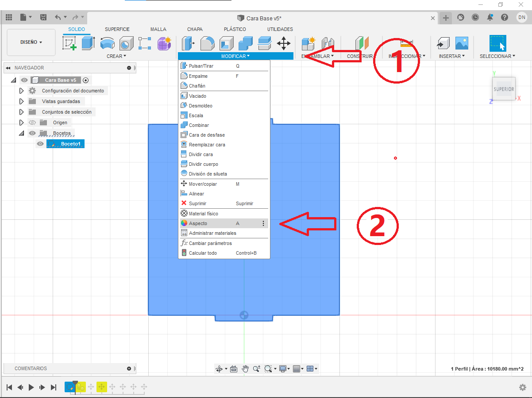Open the job status clock icon
Screen dimensions: 532x398
pyautogui.click(x=475, y=18)
